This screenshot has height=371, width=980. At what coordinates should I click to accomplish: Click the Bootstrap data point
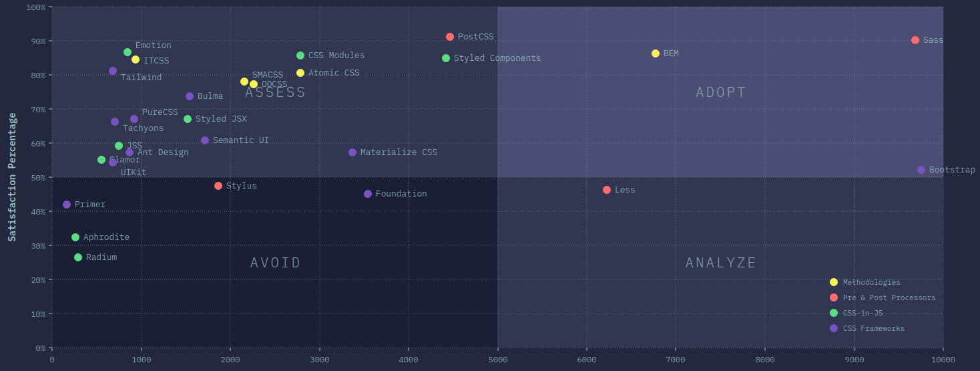[x=921, y=170]
